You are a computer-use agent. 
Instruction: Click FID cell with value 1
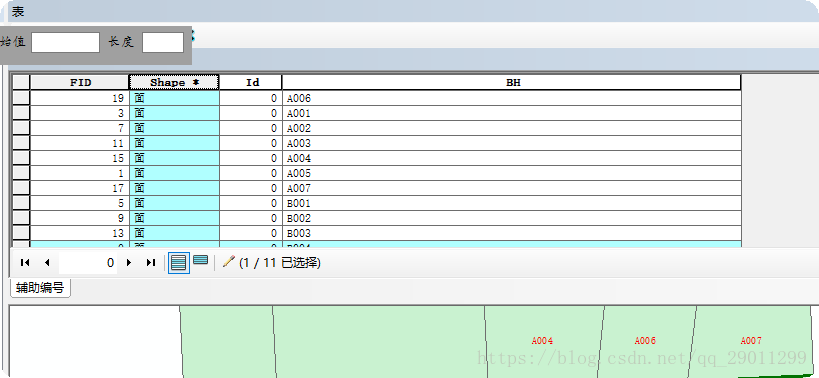pos(80,173)
